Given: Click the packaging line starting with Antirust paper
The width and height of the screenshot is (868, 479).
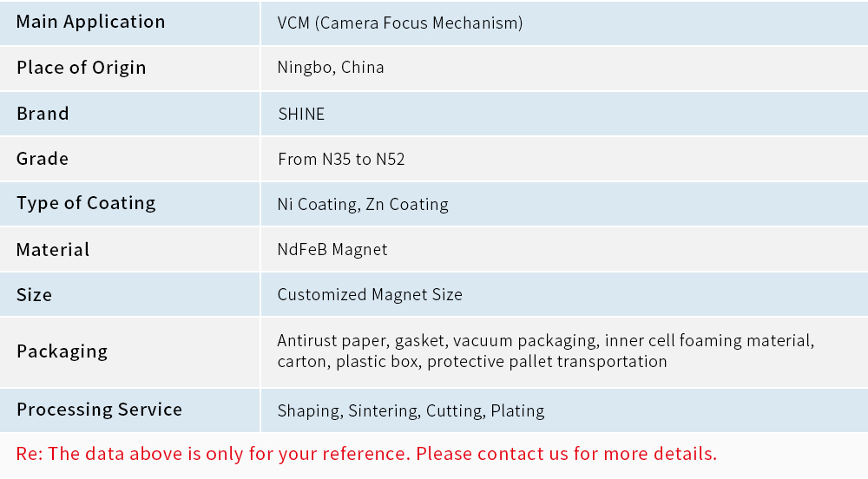Looking at the screenshot, I should pyautogui.click(x=545, y=341).
